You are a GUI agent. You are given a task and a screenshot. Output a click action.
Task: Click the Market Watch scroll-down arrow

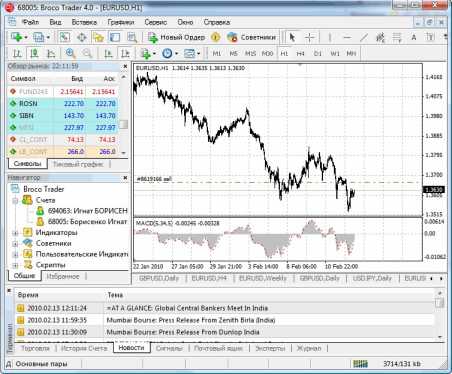pos(124,153)
